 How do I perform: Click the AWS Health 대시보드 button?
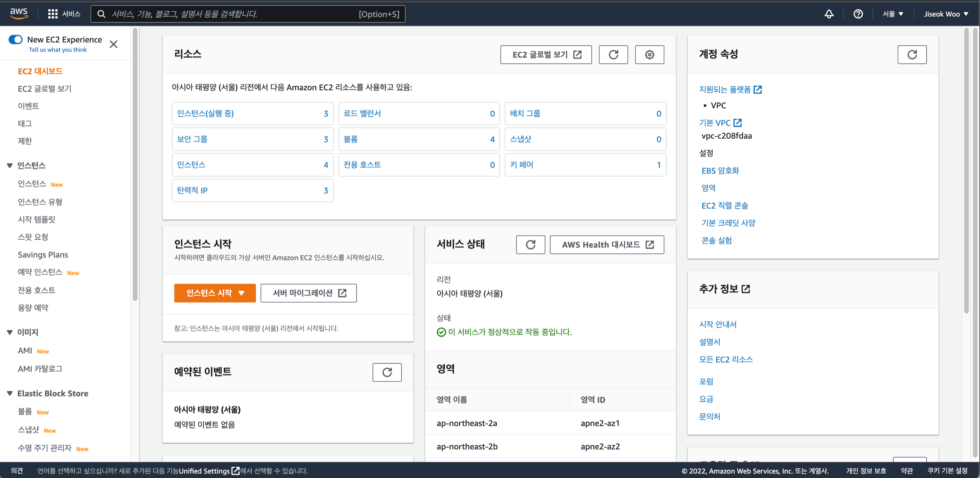click(606, 245)
